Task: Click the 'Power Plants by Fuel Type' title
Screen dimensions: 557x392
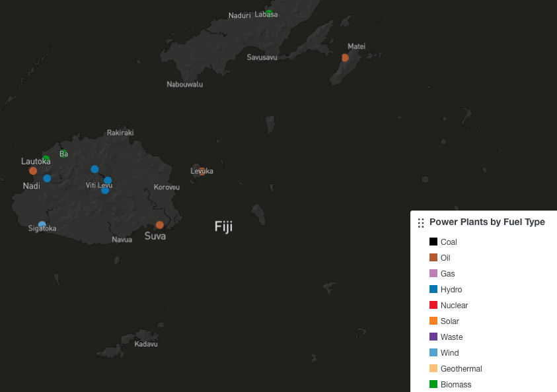Action: (x=487, y=222)
